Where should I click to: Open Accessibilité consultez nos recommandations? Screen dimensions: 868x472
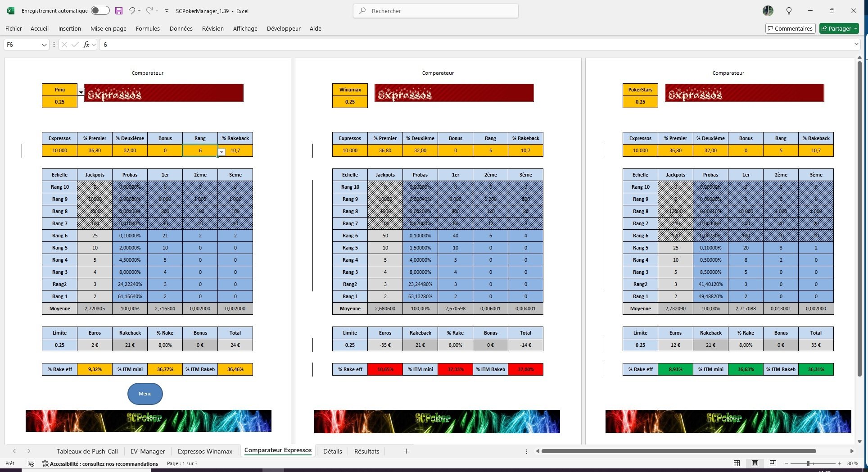[x=100, y=463]
